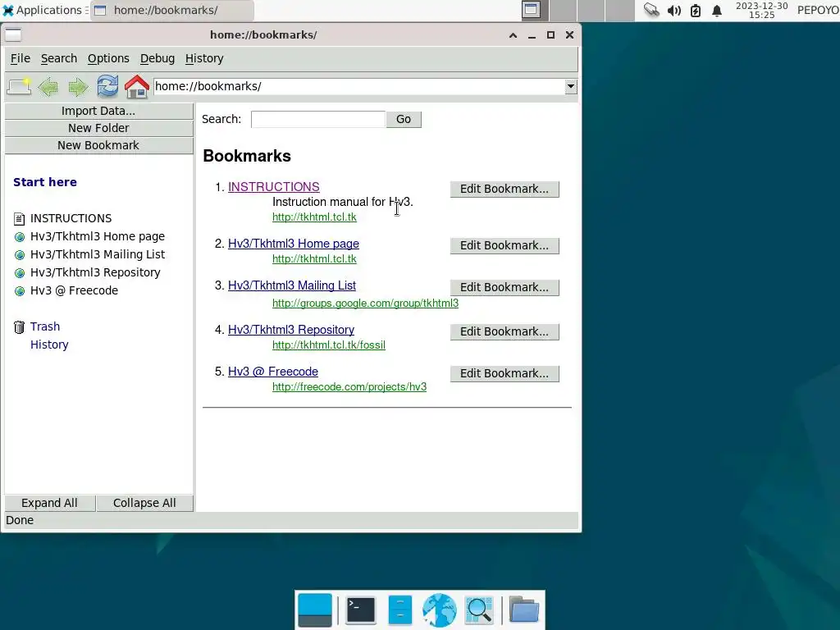Click globe icon beside Hv3/Tkhtml3 Repository
This screenshot has height=630, width=840.
[20, 273]
